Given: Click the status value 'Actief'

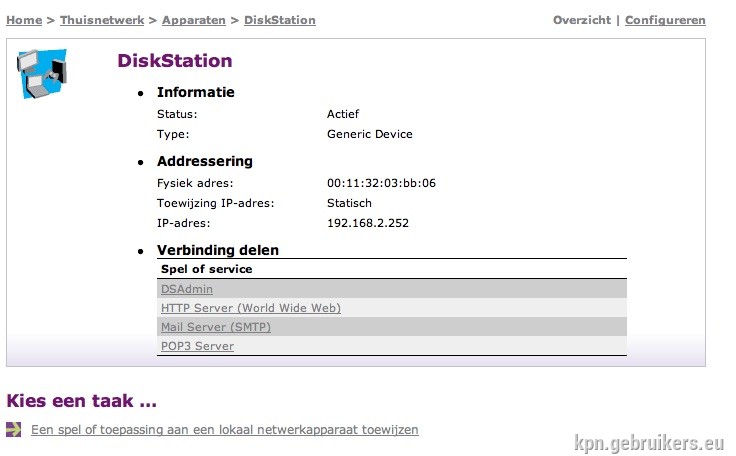Looking at the screenshot, I should click(x=343, y=114).
